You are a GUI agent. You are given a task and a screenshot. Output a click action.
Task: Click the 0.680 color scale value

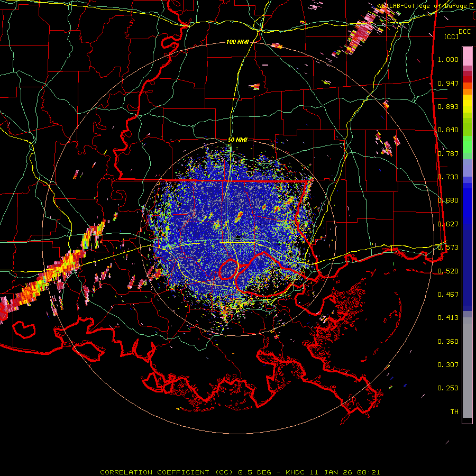(x=448, y=200)
